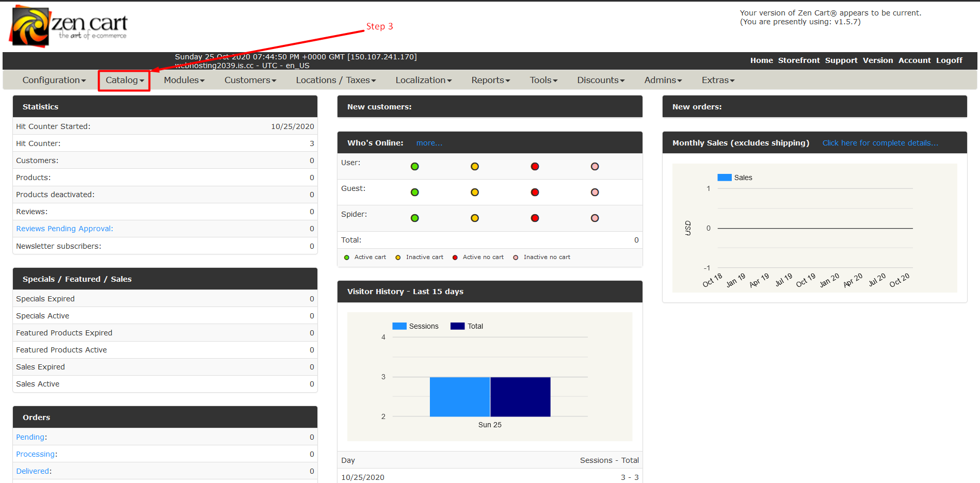Click the green dot in the User row
The height and width of the screenshot is (483, 980).
coord(415,167)
